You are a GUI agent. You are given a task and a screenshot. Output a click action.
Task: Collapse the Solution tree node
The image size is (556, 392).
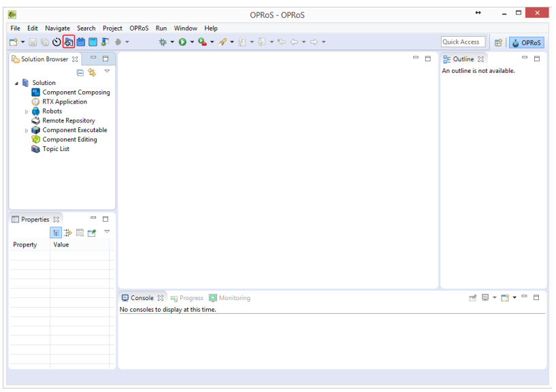click(x=16, y=83)
